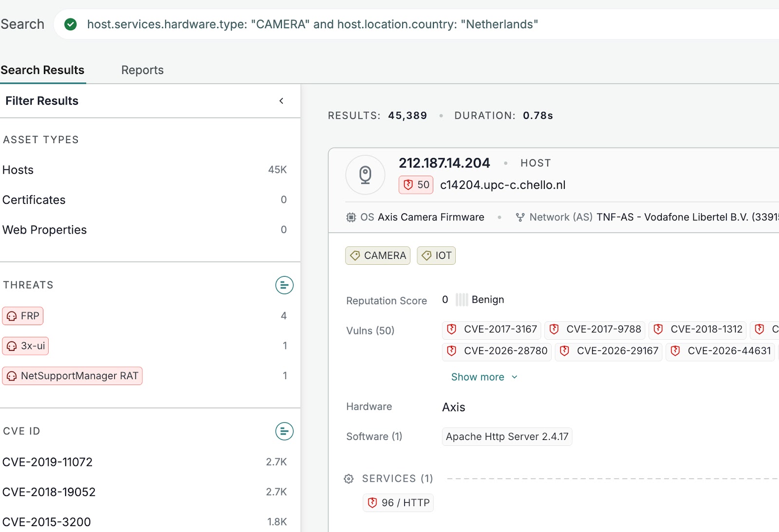Filter by NetSupportManager RAT threat
The height and width of the screenshot is (532, 779).
click(x=72, y=376)
